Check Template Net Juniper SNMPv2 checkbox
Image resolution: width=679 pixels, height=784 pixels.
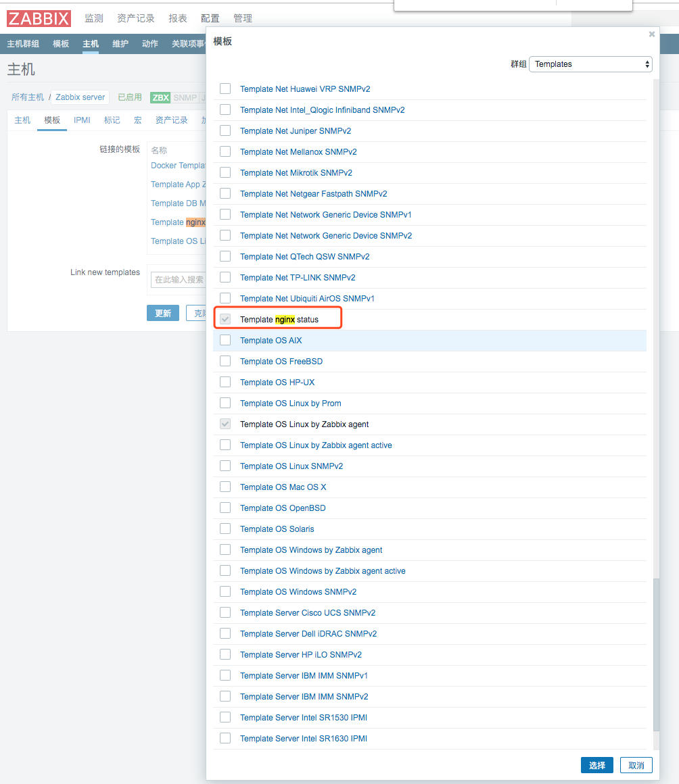click(225, 130)
